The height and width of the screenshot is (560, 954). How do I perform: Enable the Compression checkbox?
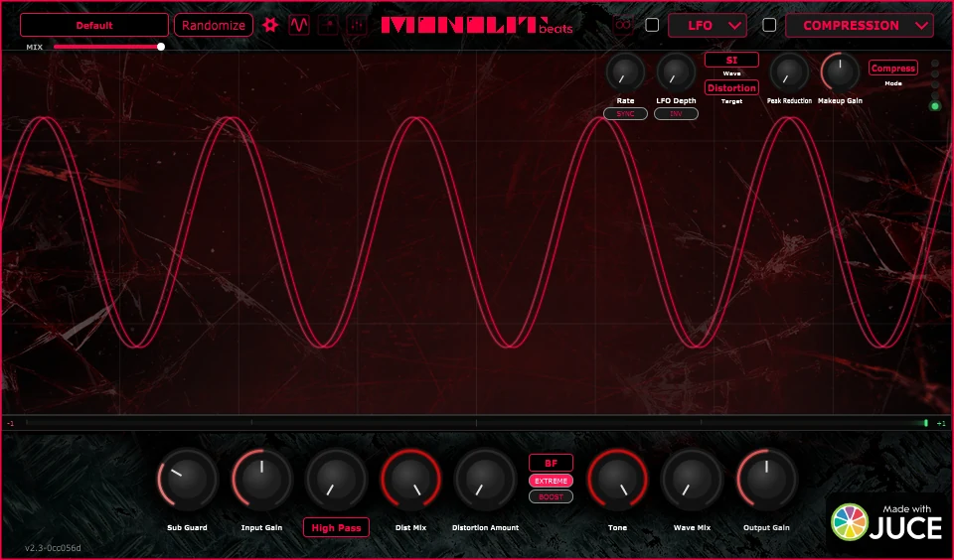[x=769, y=25]
